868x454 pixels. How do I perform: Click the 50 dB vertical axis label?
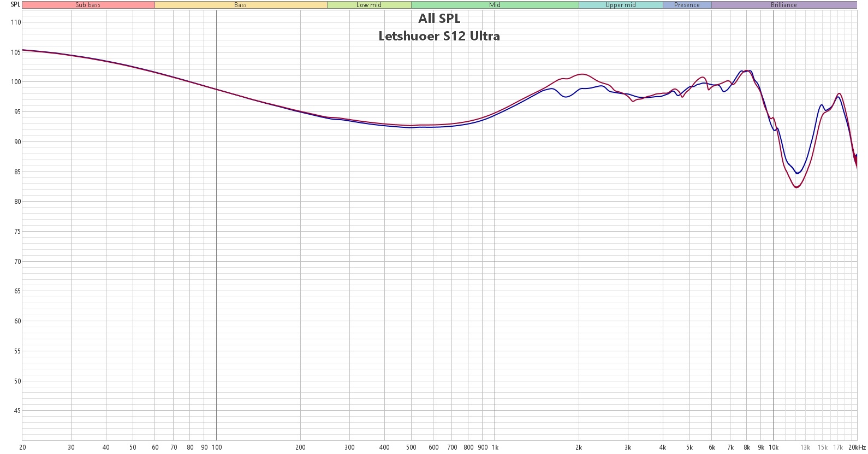[x=17, y=381]
